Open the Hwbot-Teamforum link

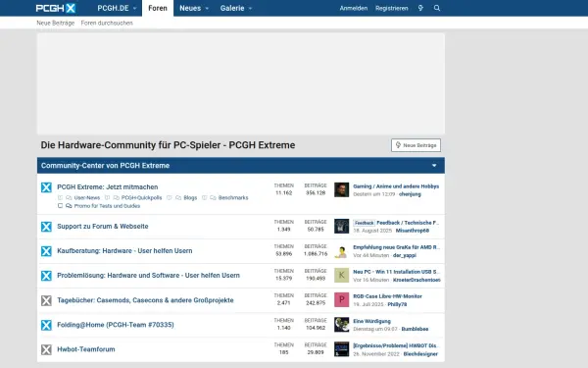tap(86, 349)
